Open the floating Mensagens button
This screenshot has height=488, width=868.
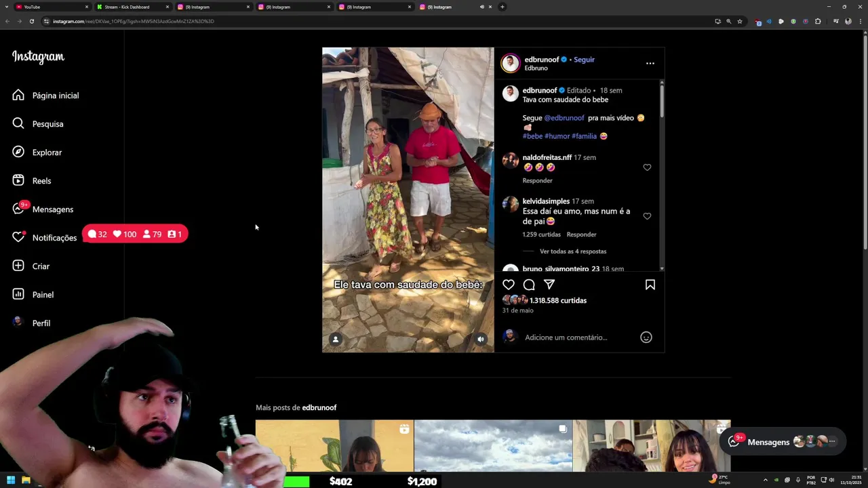pos(783,441)
